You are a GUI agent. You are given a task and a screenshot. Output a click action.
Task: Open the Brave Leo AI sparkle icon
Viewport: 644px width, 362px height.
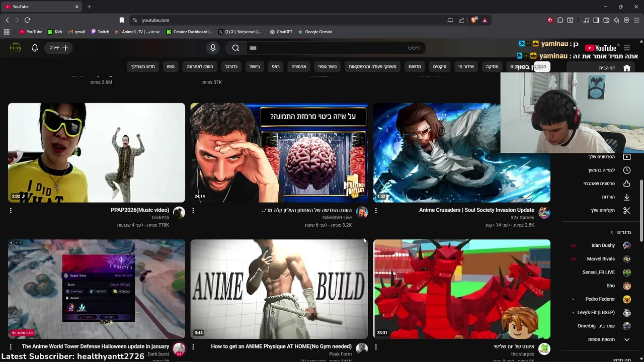(616, 20)
